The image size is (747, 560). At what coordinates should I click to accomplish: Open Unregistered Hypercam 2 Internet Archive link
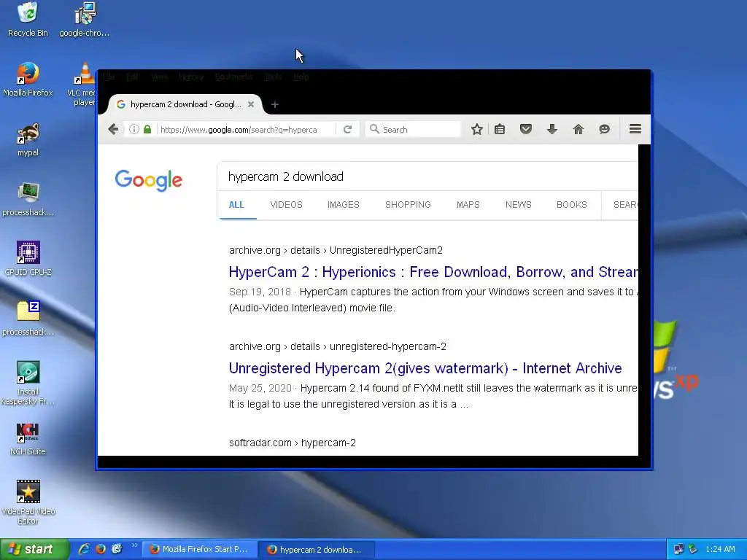tap(425, 368)
